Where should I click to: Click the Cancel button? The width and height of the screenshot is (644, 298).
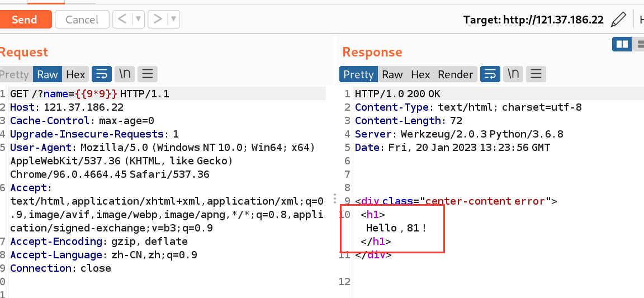tap(82, 20)
